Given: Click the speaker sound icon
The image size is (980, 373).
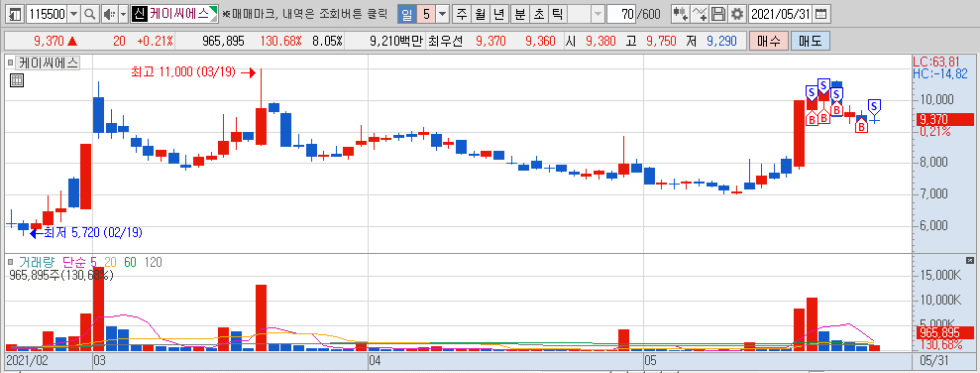Looking at the screenshot, I should point(109,14).
